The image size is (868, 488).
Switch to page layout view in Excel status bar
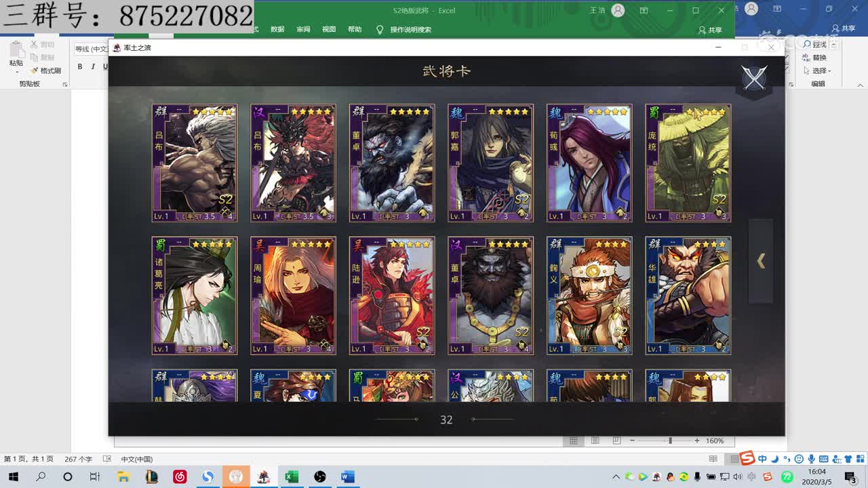pos(595,441)
